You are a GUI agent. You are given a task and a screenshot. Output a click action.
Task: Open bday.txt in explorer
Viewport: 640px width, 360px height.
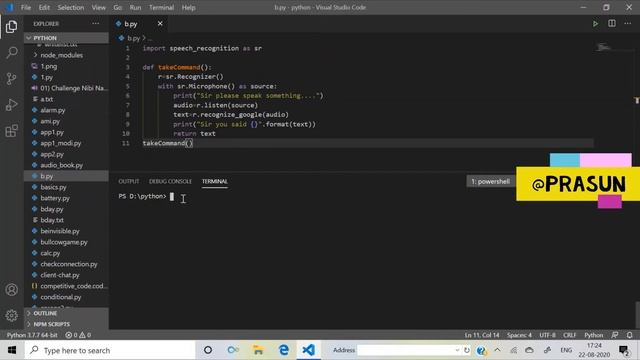point(67,220)
